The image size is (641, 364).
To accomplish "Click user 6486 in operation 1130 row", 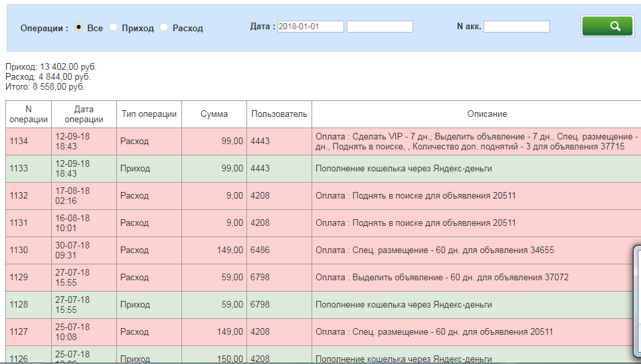I will coord(260,250).
